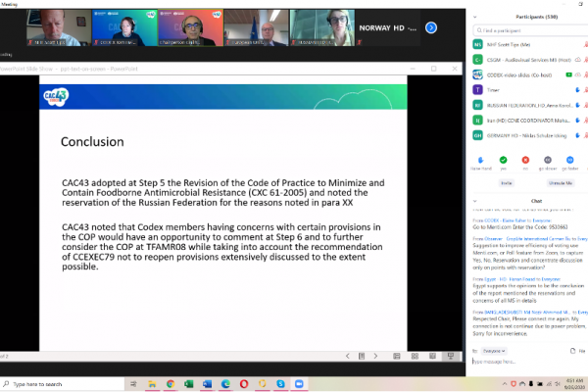588x392 pixels.
Task: Select CODEX video slides co-host entry
Action: pos(519,73)
